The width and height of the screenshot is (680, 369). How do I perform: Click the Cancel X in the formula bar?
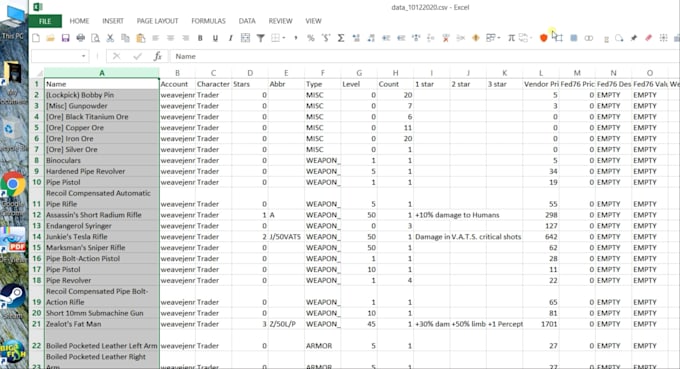pos(116,56)
